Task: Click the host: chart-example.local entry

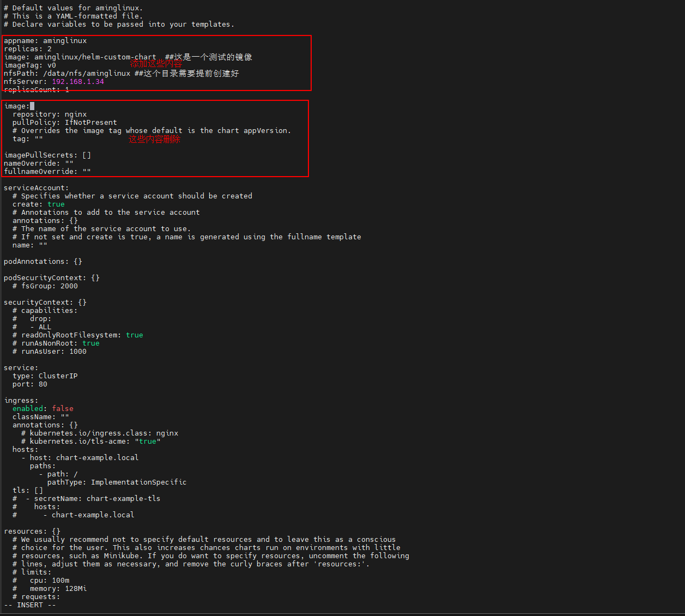Action: tap(84, 458)
